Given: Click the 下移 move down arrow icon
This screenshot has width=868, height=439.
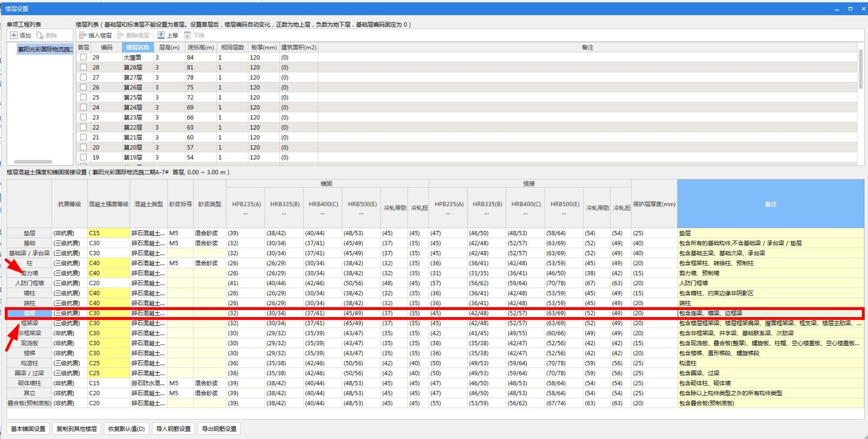Looking at the screenshot, I should click(187, 35).
